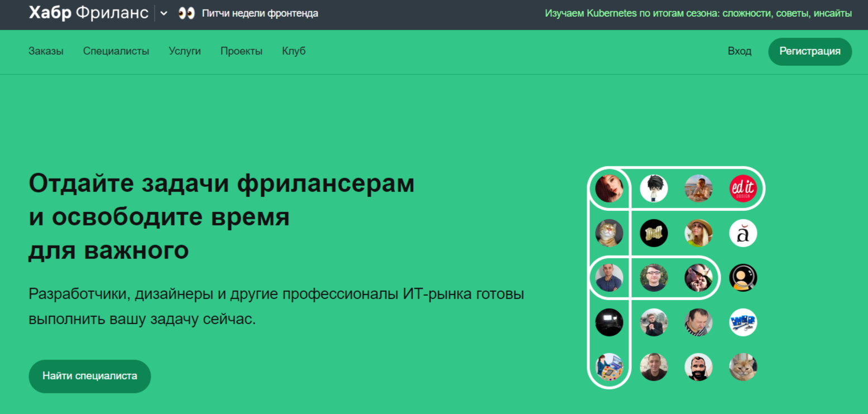Image resolution: width=868 pixels, height=414 pixels.
Task: Visit the Клуб section
Action: tap(294, 51)
